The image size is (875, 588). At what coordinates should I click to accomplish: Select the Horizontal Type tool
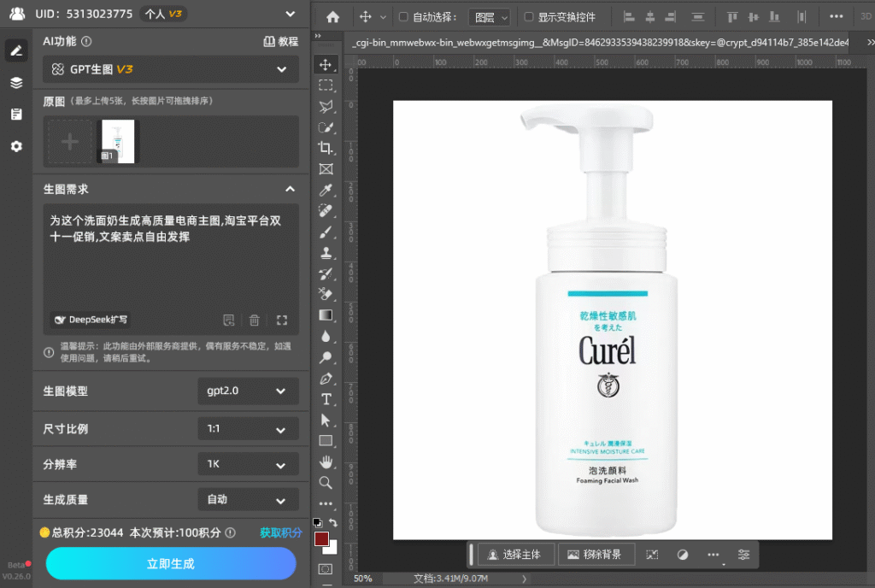point(326,399)
